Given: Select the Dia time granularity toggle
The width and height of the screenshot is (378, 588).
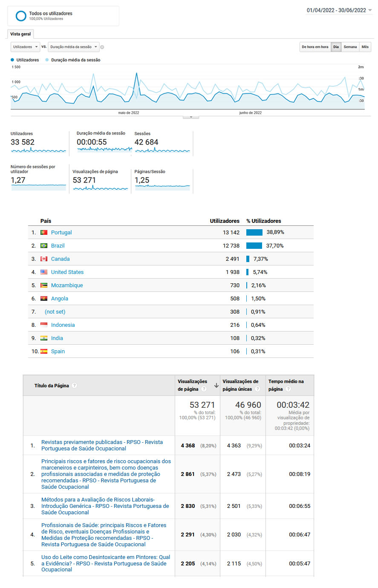Looking at the screenshot, I should click(x=336, y=47).
